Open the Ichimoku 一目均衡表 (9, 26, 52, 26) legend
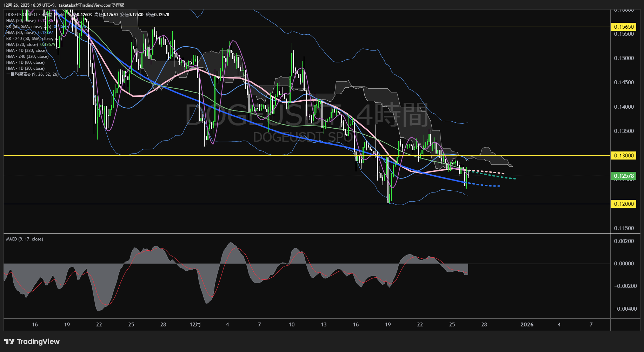Image resolution: width=644 pixels, height=352 pixels. (x=32, y=74)
